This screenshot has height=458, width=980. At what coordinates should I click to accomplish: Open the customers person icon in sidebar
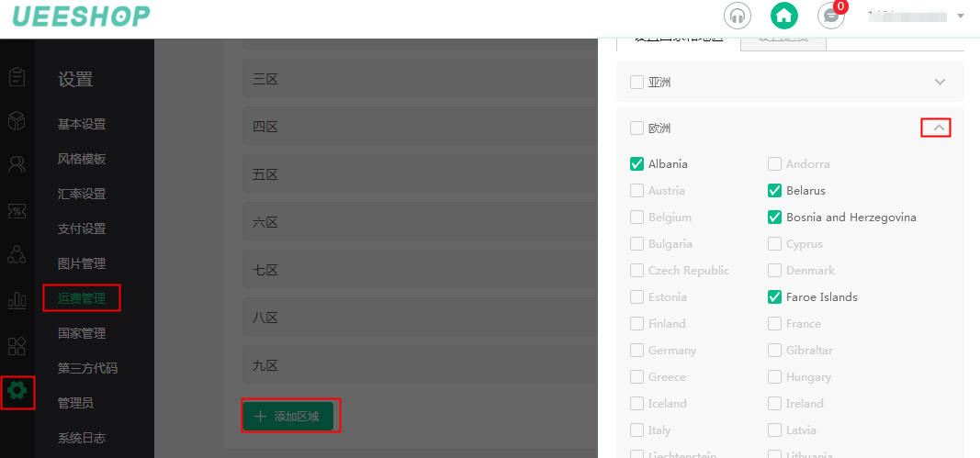click(x=17, y=164)
